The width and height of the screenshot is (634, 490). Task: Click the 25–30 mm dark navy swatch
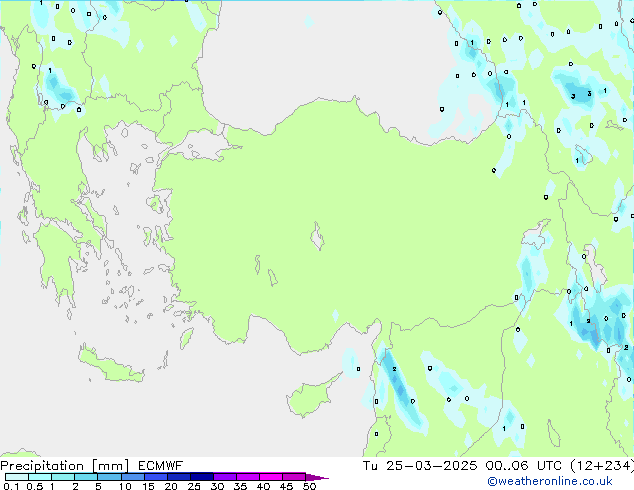pyautogui.click(x=202, y=477)
